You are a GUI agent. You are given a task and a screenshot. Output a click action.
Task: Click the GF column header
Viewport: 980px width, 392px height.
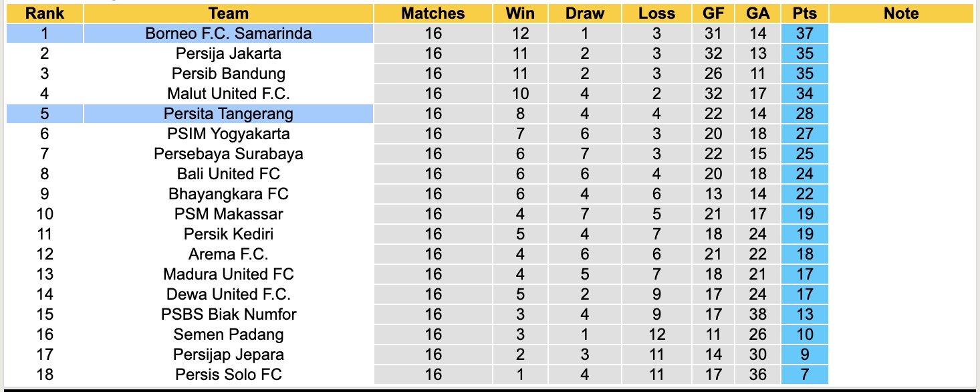[713, 13]
